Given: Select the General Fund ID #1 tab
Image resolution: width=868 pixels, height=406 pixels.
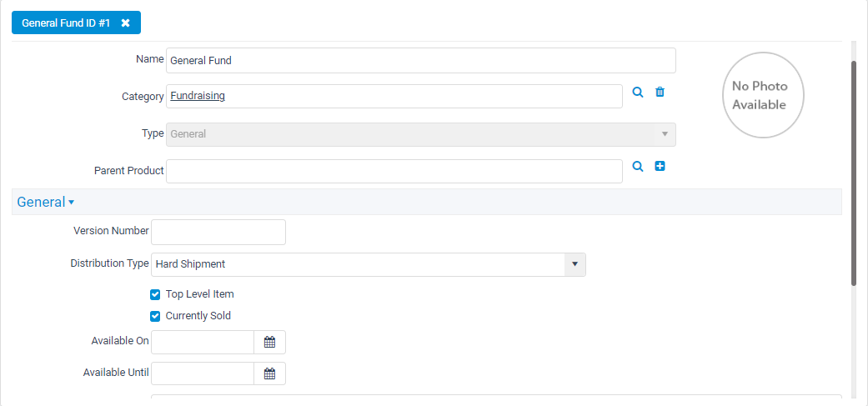Looking at the screenshot, I should point(66,23).
